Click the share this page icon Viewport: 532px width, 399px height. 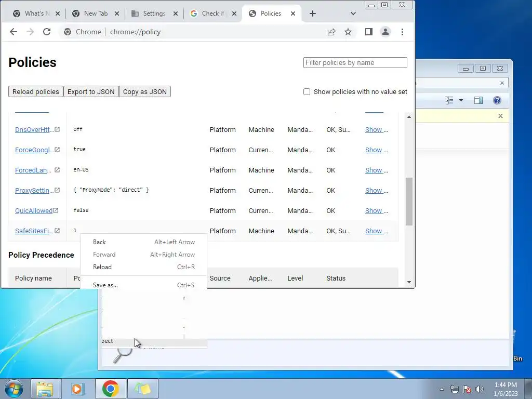331,32
